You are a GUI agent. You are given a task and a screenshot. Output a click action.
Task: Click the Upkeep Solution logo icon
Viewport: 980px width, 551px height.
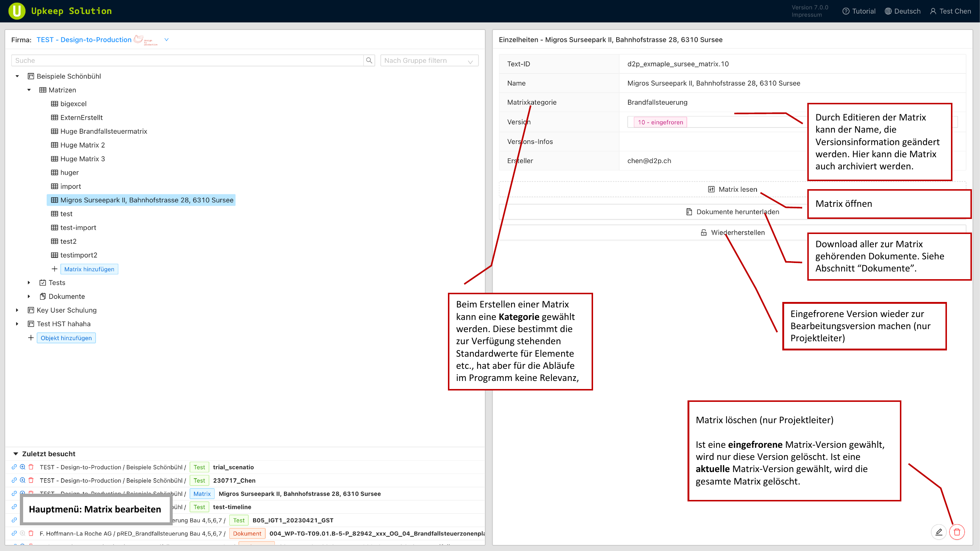[x=17, y=11]
